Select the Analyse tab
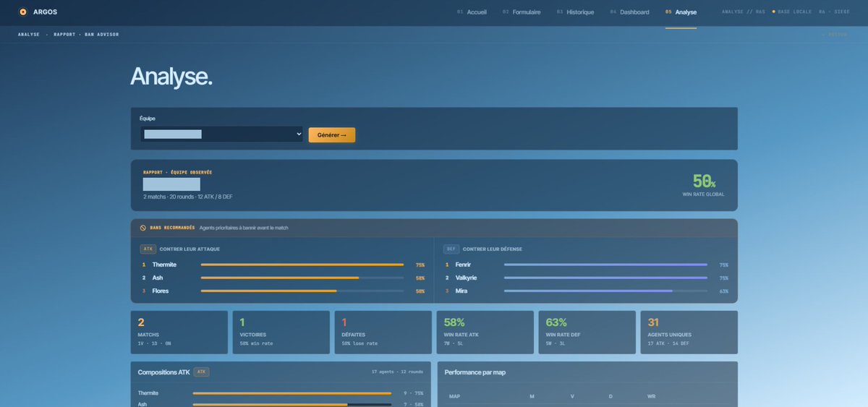 coord(681,12)
